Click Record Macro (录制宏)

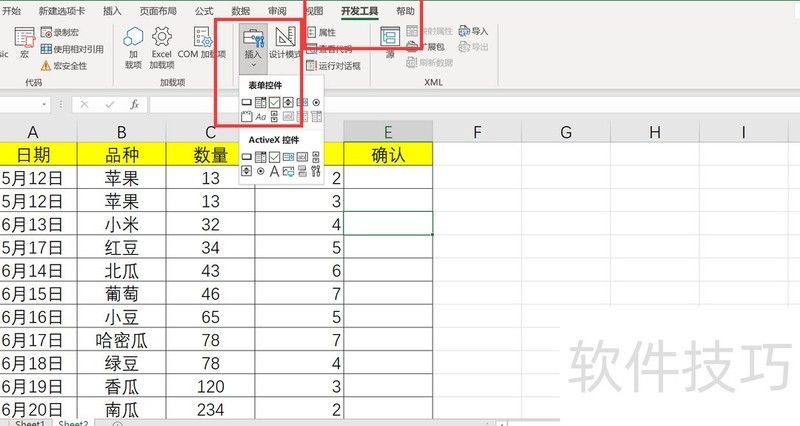[x=66, y=32]
